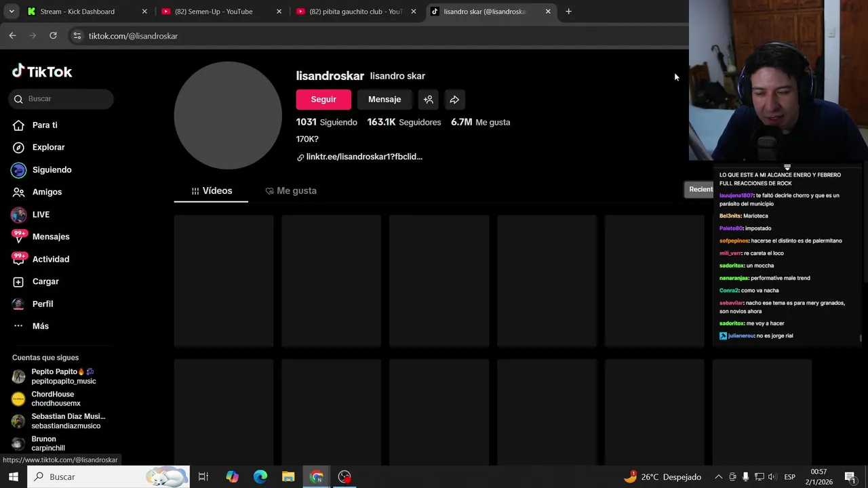This screenshot has width=868, height=488.
Task: Click the add-friend person icon beside Mensaje
Action: pyautogui.click(x=428, y=100)
